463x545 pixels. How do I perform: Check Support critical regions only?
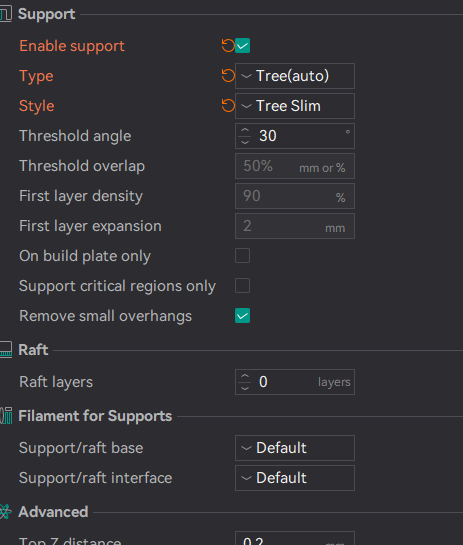[x=242, y=286]
